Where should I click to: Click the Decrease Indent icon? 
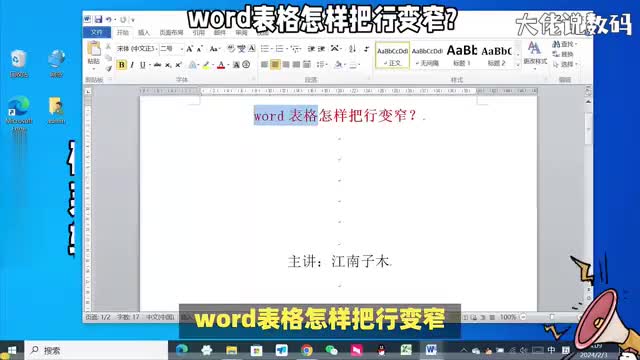click(311, 49)
